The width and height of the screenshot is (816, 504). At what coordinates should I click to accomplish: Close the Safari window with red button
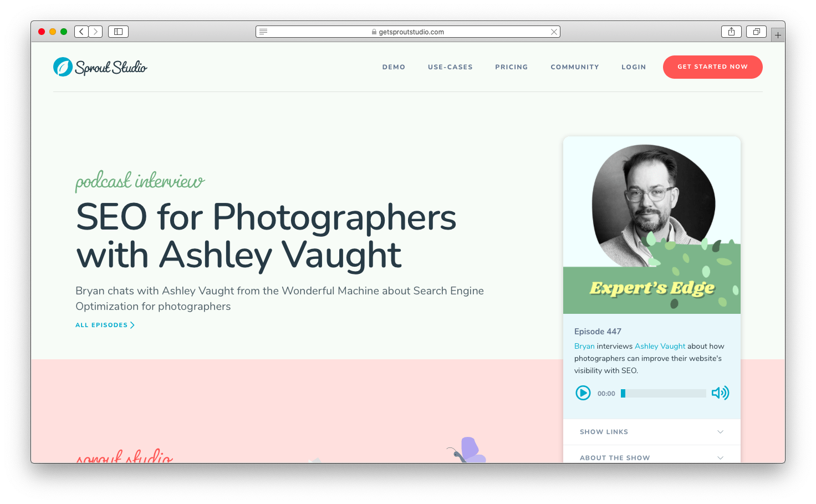pyautogui.click(x=42, y=32)
